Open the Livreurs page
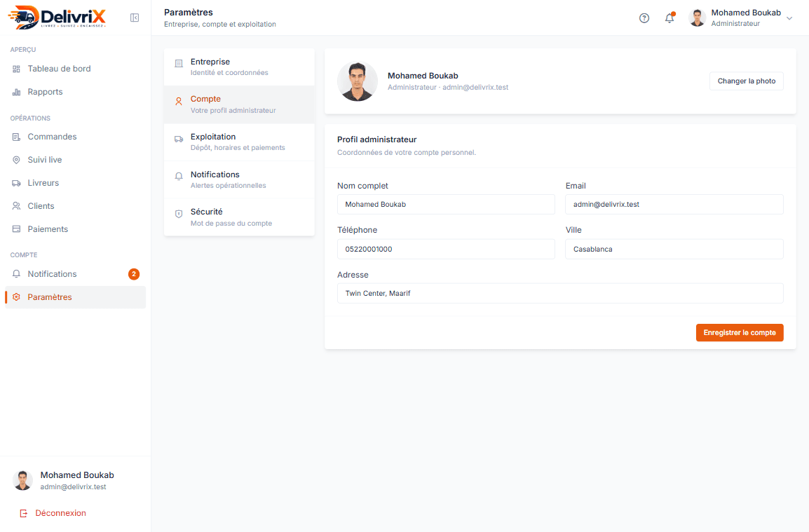 (x=75, y=183)
